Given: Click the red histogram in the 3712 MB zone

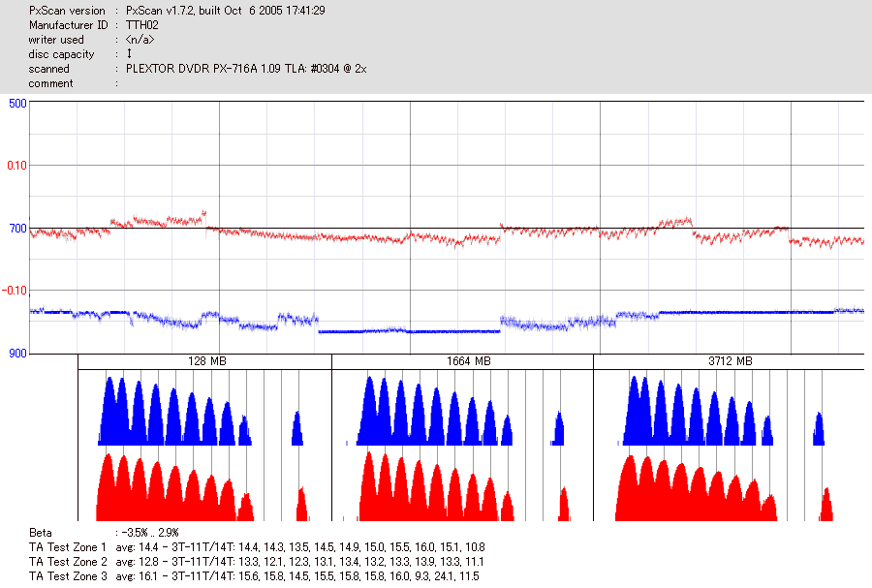Looking at the screenshot, I should click(x=724, y=488).
